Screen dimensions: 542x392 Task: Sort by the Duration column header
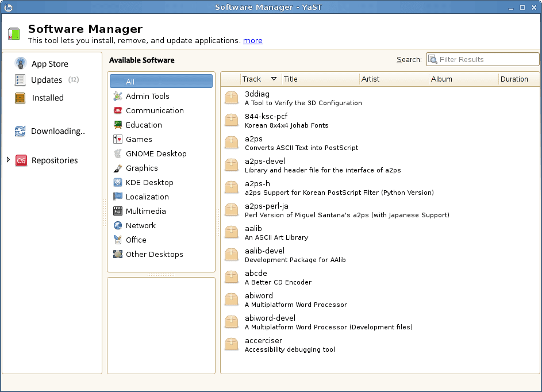tap(518, 79)
